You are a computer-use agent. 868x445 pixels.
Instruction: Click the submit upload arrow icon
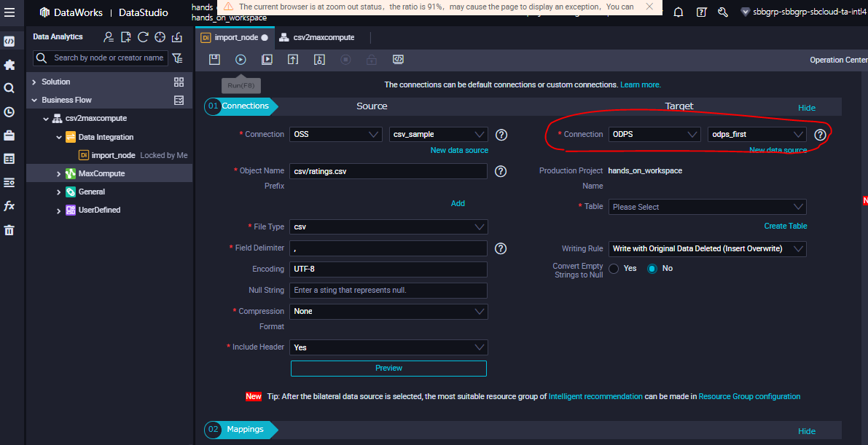pyautogui.click(x=293, y=59)
